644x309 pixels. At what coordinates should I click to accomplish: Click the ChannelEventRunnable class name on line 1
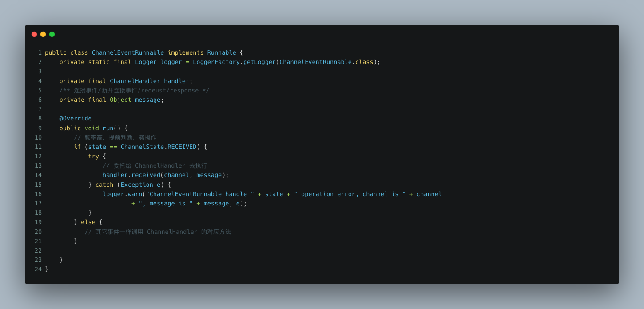pyautogui.click(x=127, y=52)
